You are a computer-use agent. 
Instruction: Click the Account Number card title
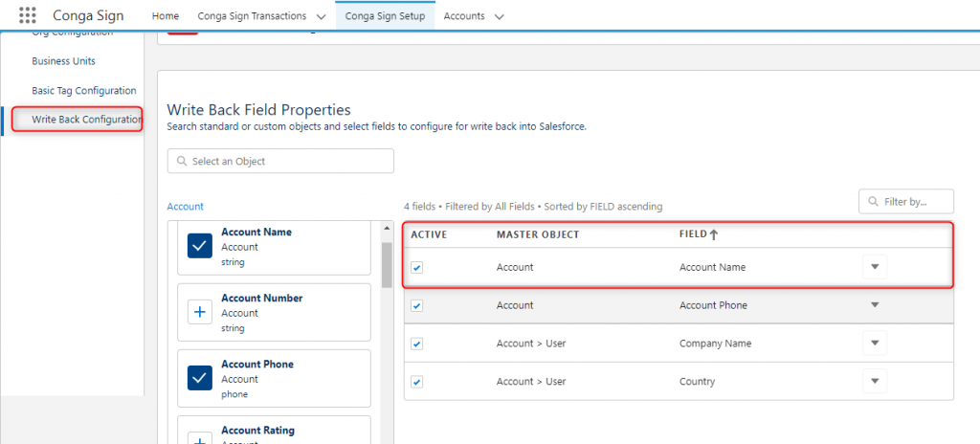pos(262,298)
